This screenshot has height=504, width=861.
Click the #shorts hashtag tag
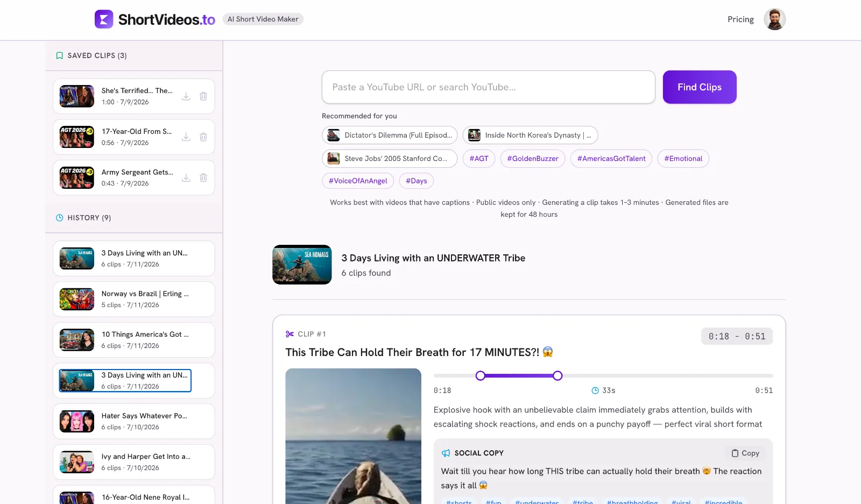pyautogui.click(x=459, y=501)
